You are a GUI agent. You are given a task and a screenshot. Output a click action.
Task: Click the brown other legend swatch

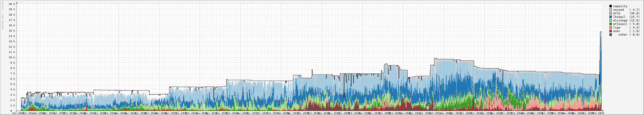(610, 35)
